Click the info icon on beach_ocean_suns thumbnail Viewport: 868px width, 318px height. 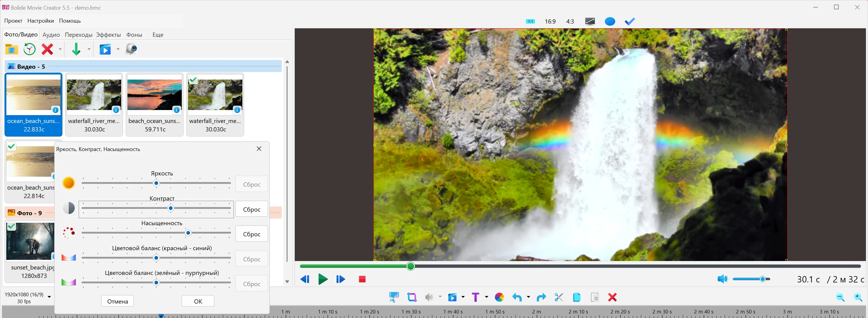pyautogui.click(x=177, y=110)
